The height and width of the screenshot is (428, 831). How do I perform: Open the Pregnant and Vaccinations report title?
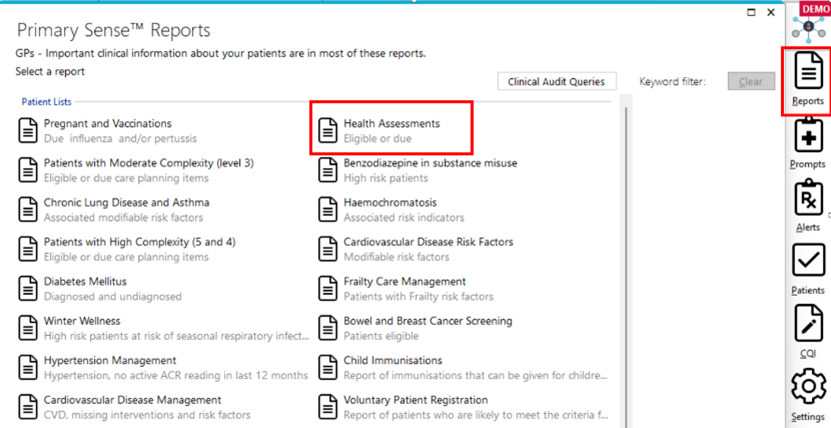pyautogui.click(x=108, y=123)
